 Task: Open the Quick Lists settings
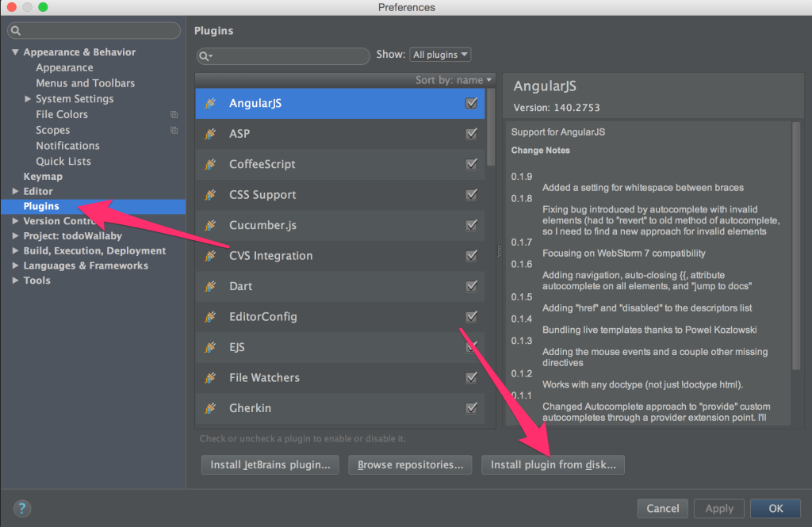(63, 162)
